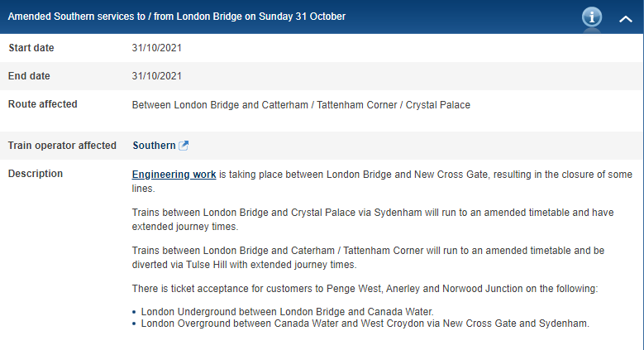Open the Southern train operator link
644x350 pixels.
click(x=154, y=146)
